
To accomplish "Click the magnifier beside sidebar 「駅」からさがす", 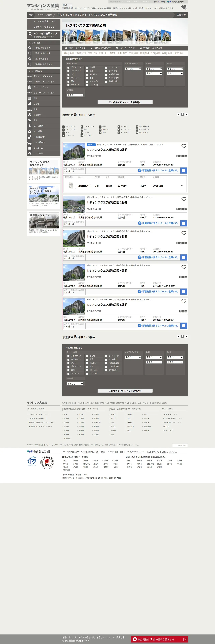I will (x=29, y=59).
